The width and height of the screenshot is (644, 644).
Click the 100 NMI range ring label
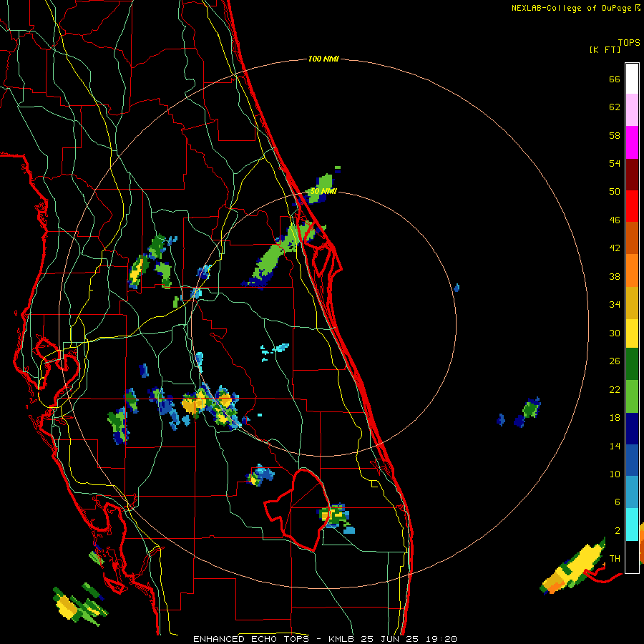(x=323, y=59)
